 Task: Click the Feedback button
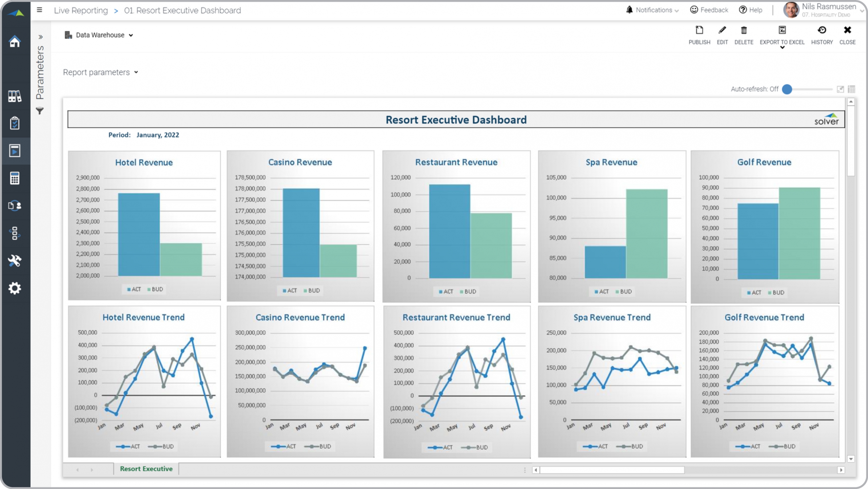point(709,10)
